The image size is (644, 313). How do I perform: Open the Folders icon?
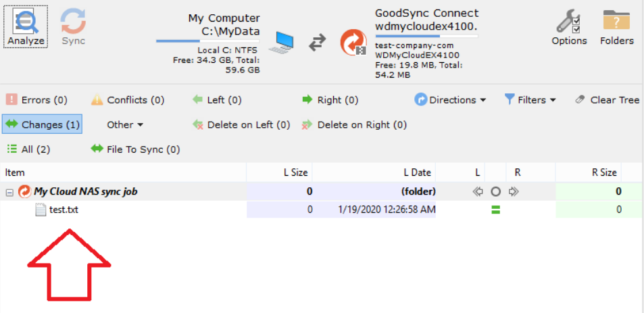[616, 21]
